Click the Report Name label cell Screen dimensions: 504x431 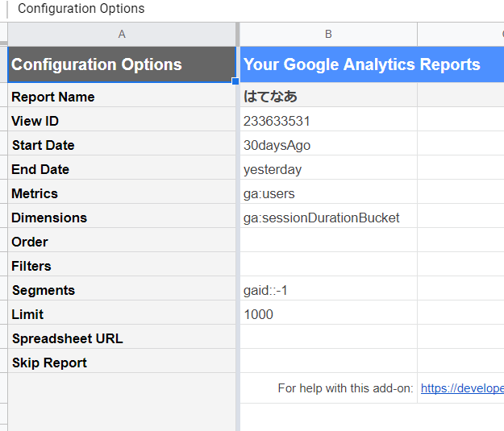(122, 95)
